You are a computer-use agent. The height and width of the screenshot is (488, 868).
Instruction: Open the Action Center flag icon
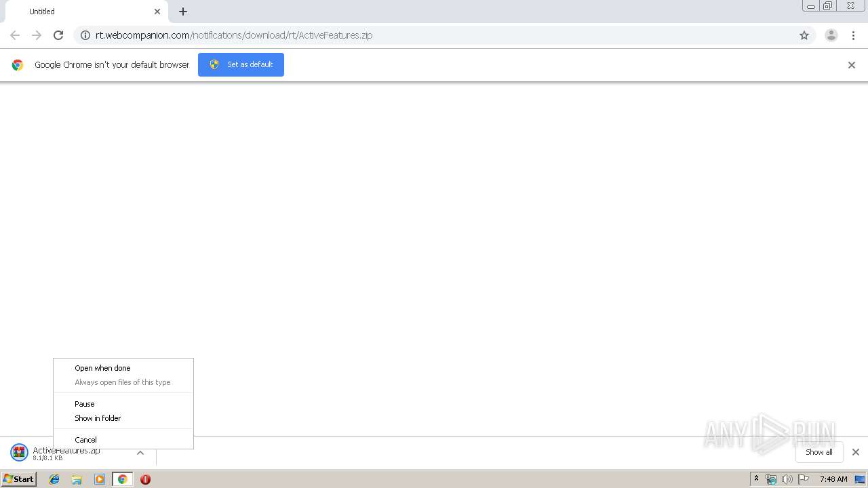[x=804, y=479]
